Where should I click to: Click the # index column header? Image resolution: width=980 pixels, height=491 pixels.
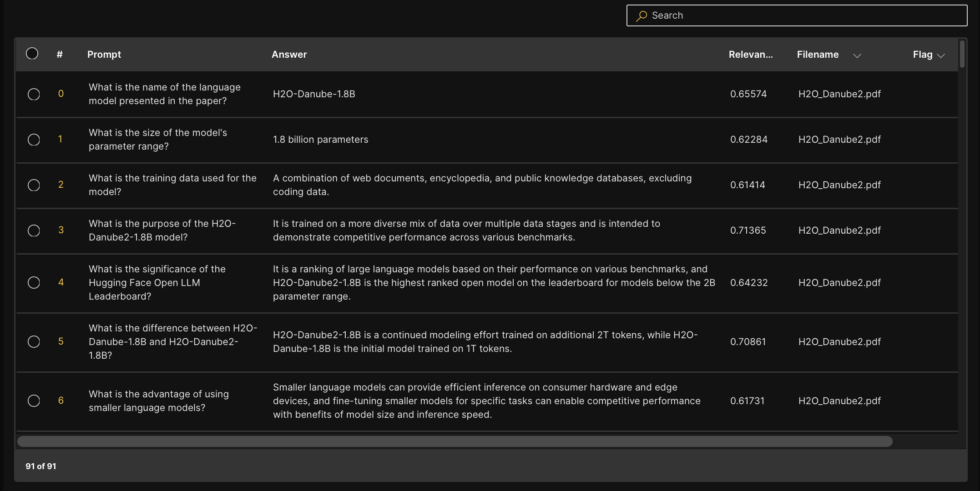tap(60, 55)
